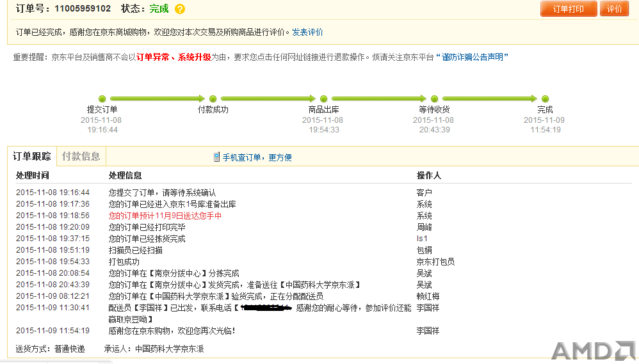
Task: Click the operator ls1
Action: click(x=422, y=239)
